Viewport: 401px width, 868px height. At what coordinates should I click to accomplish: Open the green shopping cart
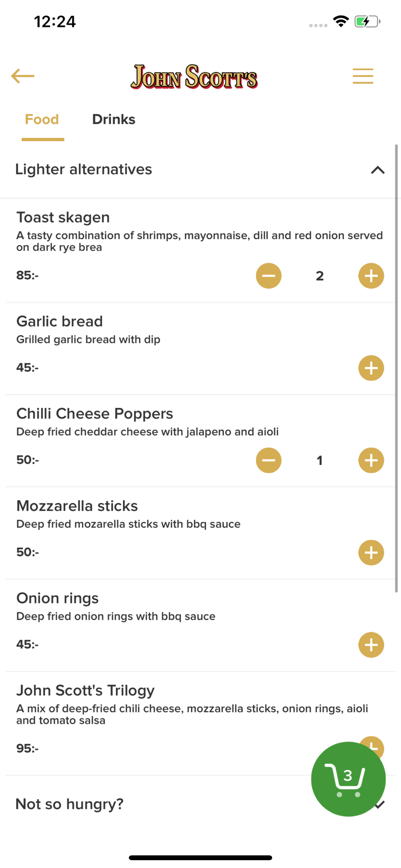tap(348, 779)
